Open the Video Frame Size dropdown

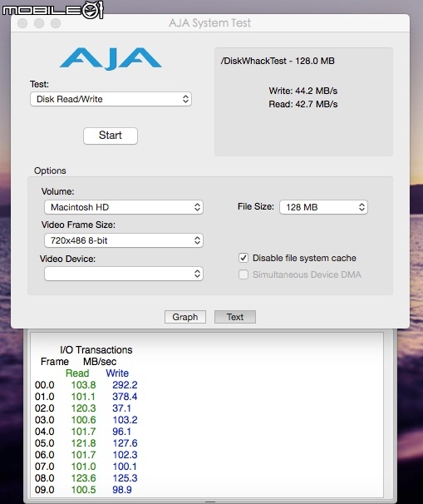124,240
